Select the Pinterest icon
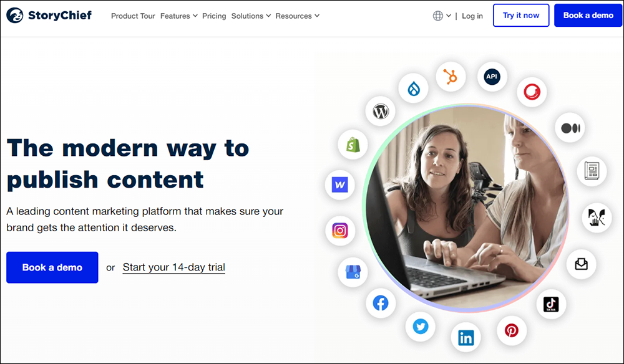Screen dimensions: 624x364 [512, 330]
